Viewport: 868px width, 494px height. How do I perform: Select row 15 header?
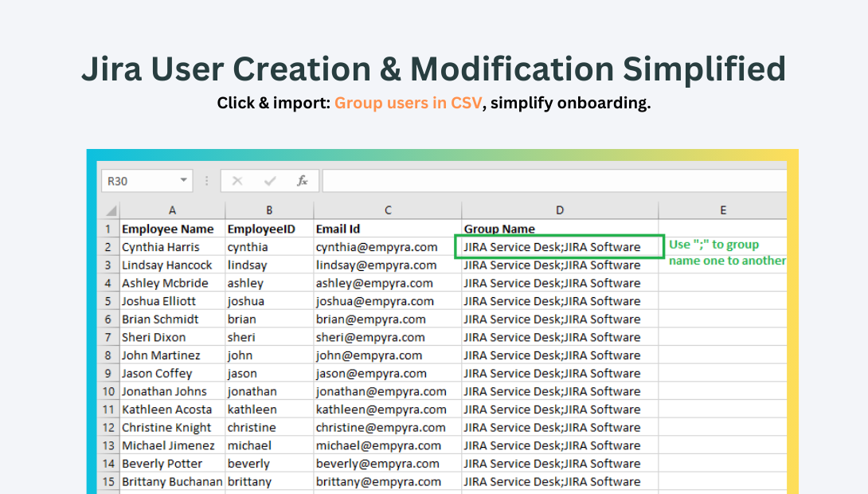tap(108, 481)
